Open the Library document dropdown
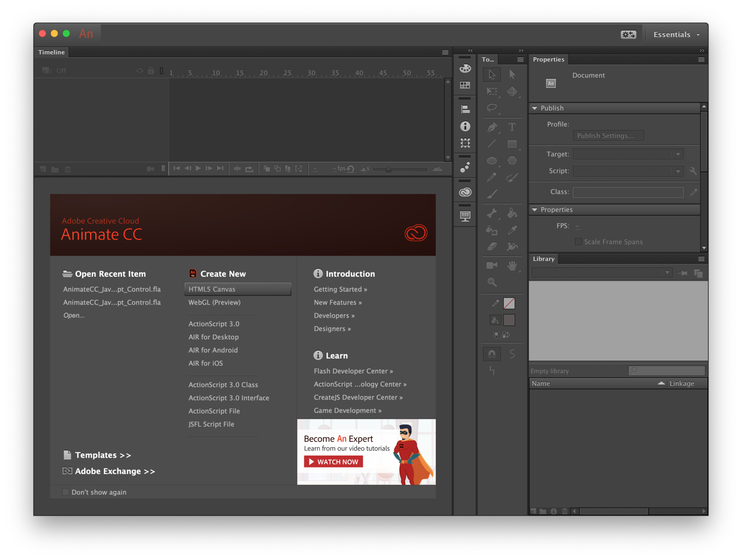Image resolution: width=742 pixels, height=560 pixels. (x=602, y=273)
